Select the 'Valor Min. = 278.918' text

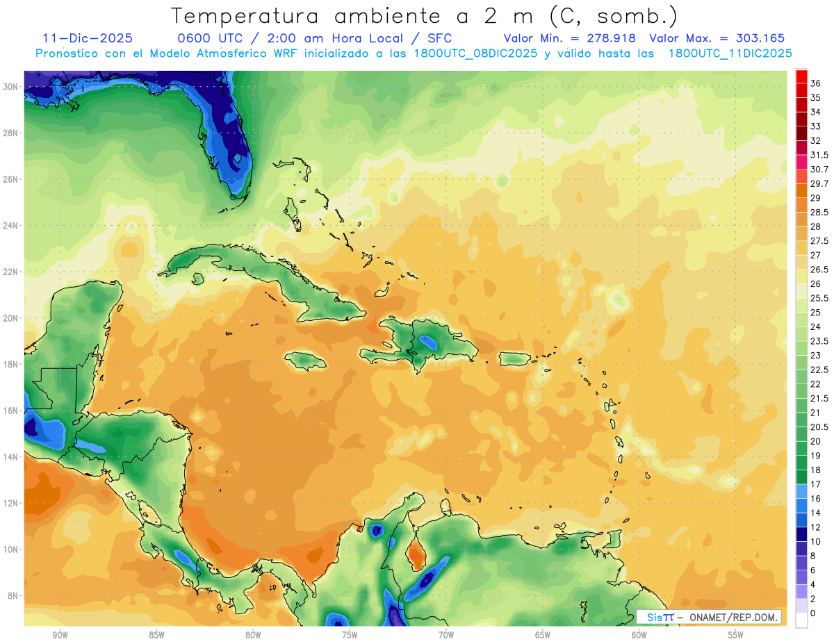tap(570, 38)
